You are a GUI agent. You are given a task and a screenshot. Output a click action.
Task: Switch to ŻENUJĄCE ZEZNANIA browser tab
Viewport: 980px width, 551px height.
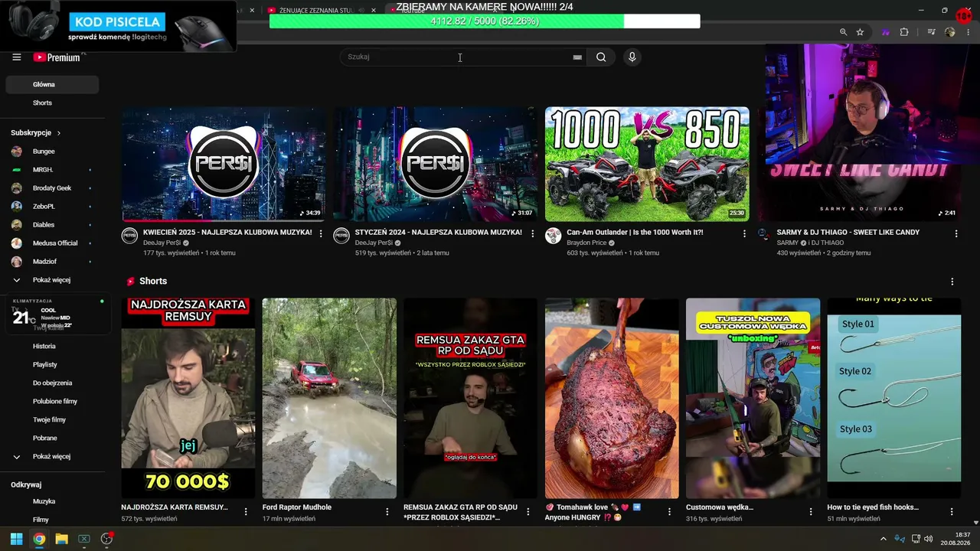coord(322,11)
